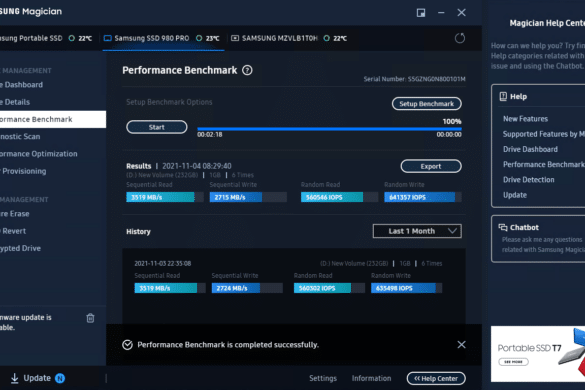Click the Chatbot speech bubble icon
The height and width of the screenshot is (390, 585).
click(x=503, y=227)
